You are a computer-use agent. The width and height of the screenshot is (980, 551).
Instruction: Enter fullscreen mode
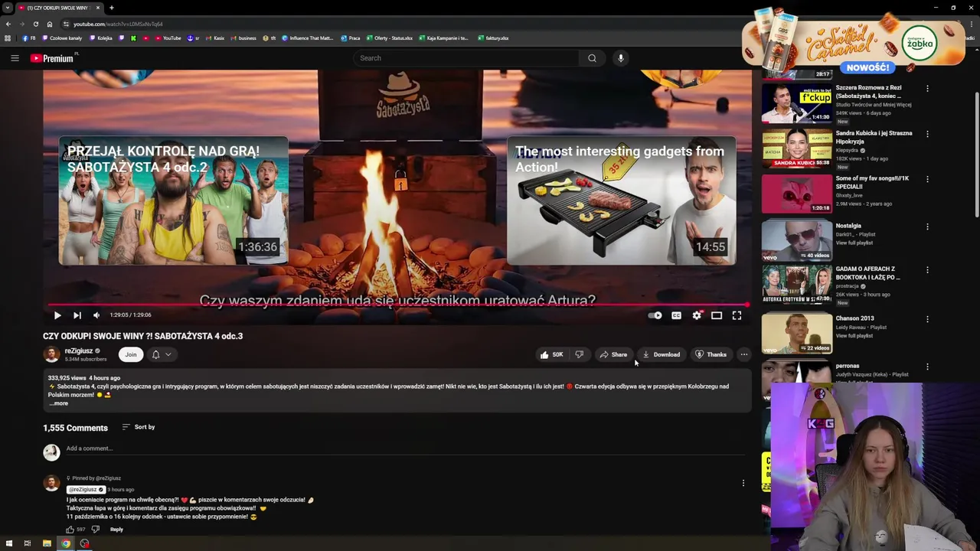coord(737,315)
